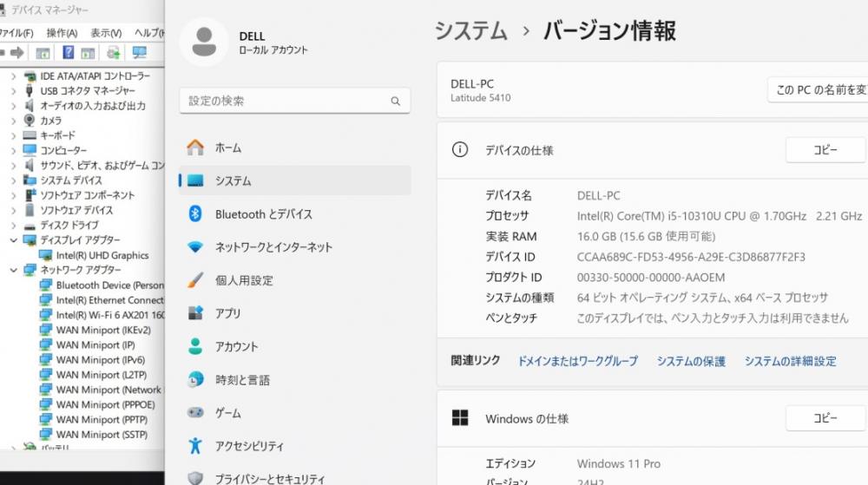Select システム in Settings sidebar

pyautogui.click(x=294, y=180)
